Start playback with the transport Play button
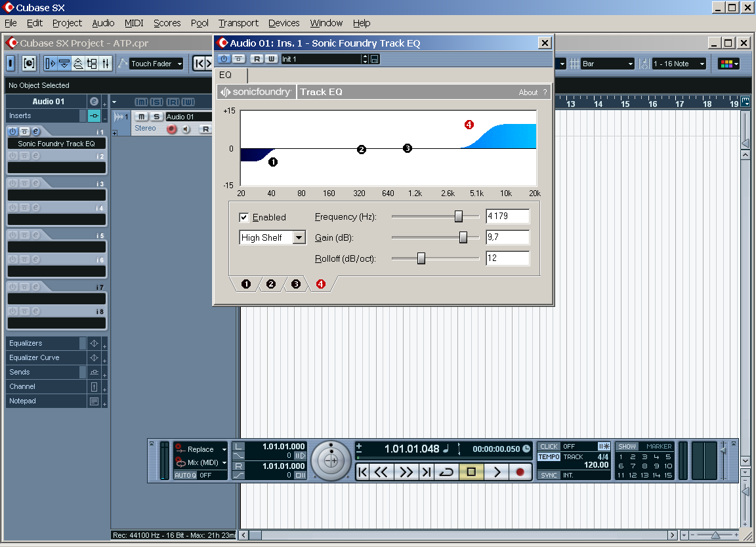The height and width of the screenshot is (547, 756). coord(497,472)
